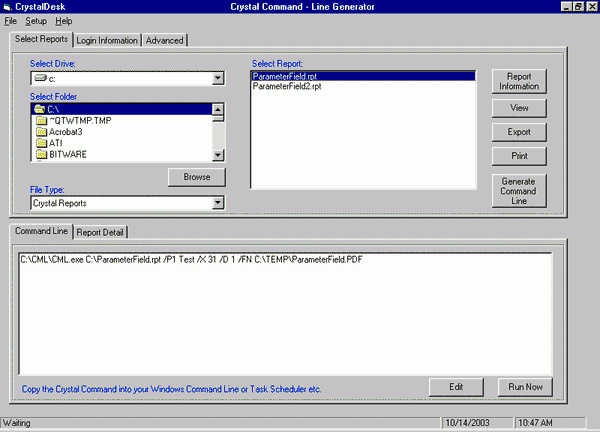Click the folder list scroll up arrow
The image size is (600, 432).
(218, 109)
